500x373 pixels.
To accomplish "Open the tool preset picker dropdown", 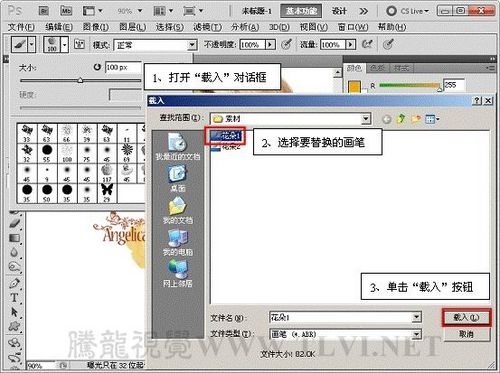I will (32, 44).
